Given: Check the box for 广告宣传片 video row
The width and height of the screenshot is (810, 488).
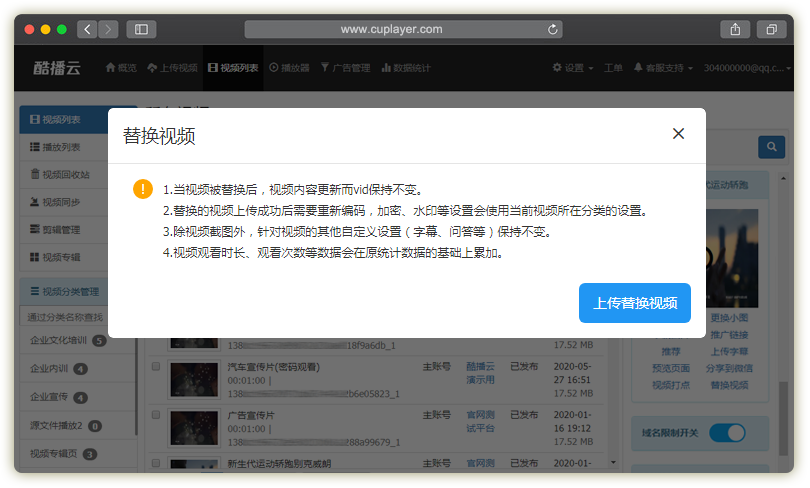Looking at the screenshot, I should pyautogui.click(x=155, y=413).
